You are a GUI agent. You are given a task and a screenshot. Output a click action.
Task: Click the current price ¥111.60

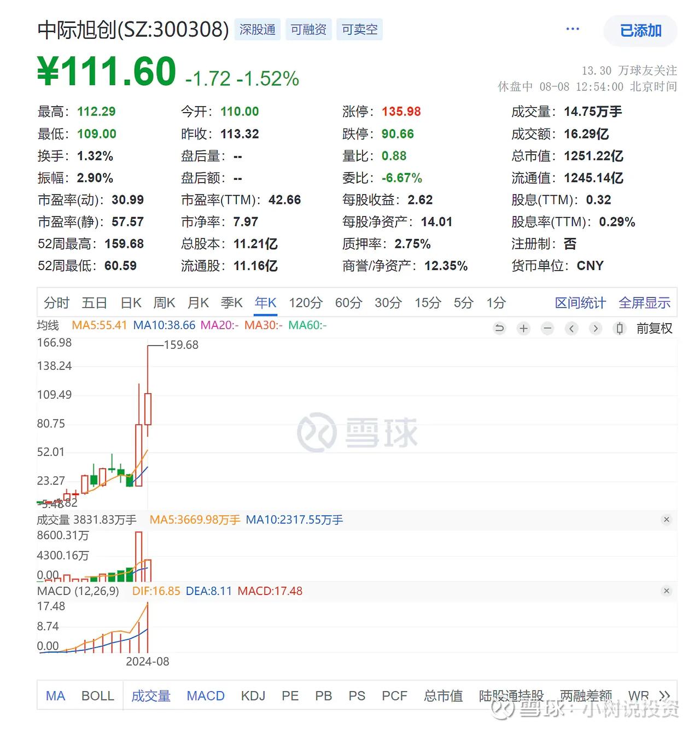point(107,72)
